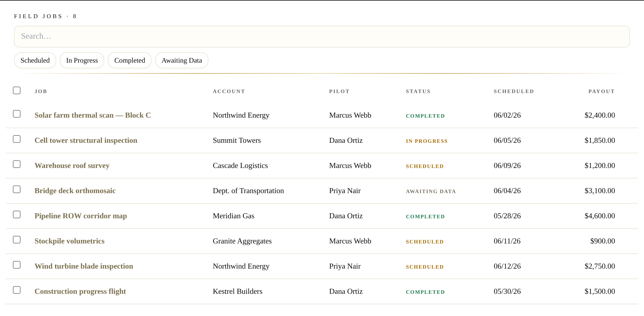The image size is (644, 316).
Task: Sort by the STATUS column header
Action: [418, 91]
